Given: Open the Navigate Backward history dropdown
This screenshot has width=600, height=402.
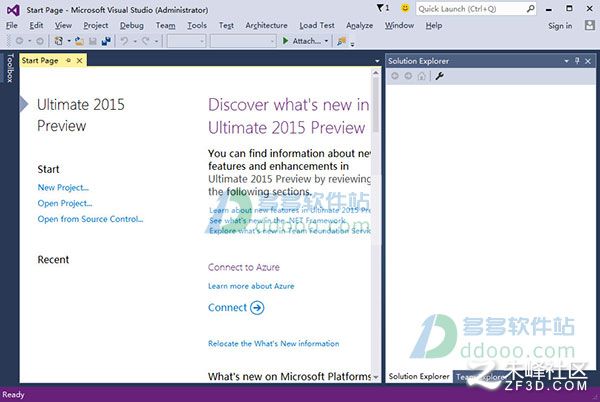Looking at the screenshot, I should point(29,41).
